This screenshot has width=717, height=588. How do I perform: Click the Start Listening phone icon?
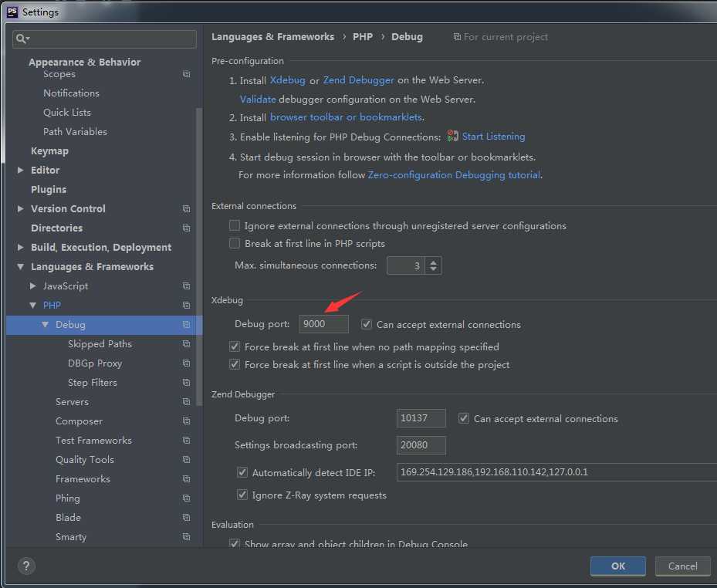[x=452, y=136]
